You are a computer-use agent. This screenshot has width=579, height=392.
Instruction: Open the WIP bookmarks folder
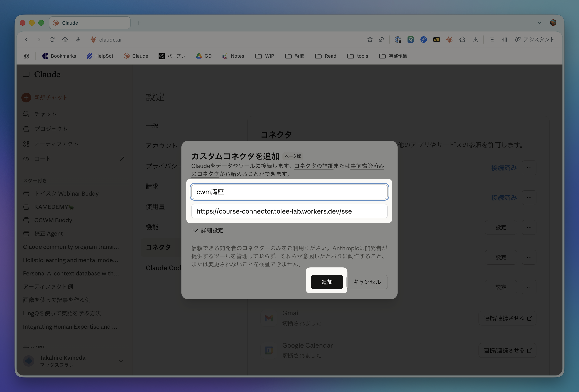265,56
